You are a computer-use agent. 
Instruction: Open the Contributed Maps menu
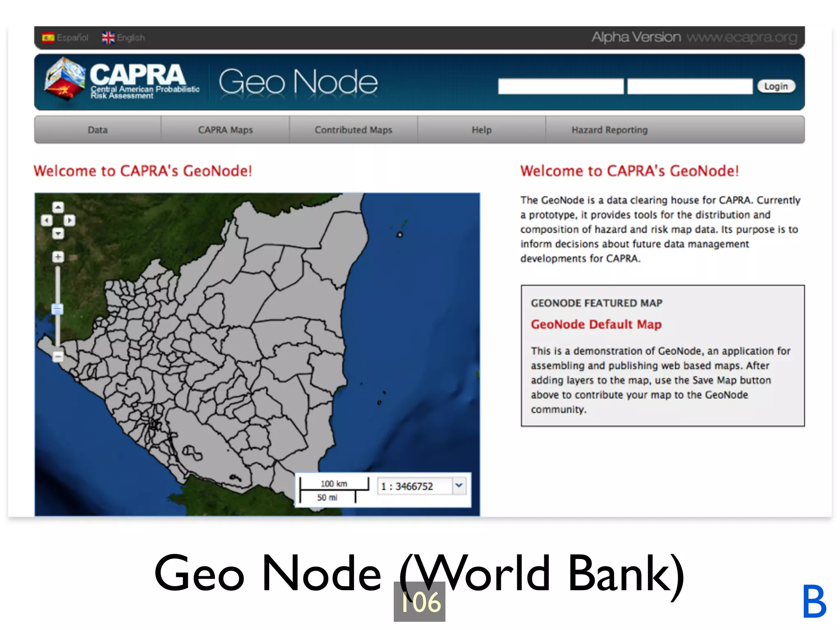coord(353,130)
